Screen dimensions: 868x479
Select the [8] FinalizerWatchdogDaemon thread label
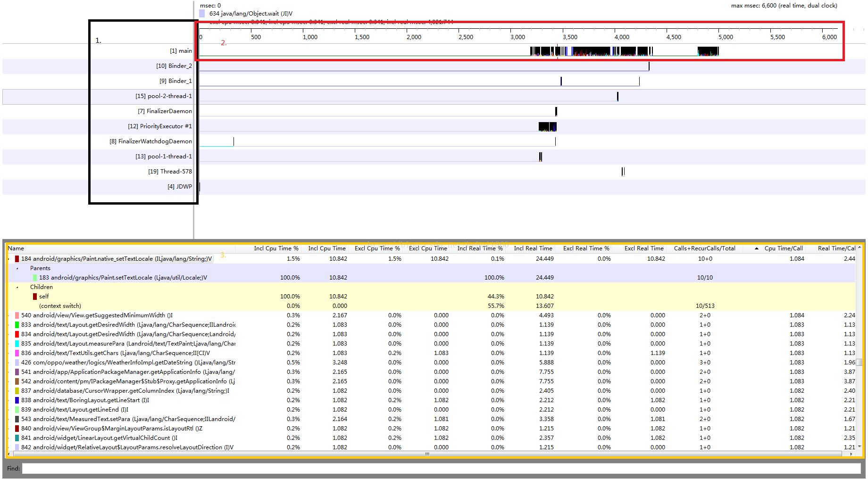[x=150, y=141]
